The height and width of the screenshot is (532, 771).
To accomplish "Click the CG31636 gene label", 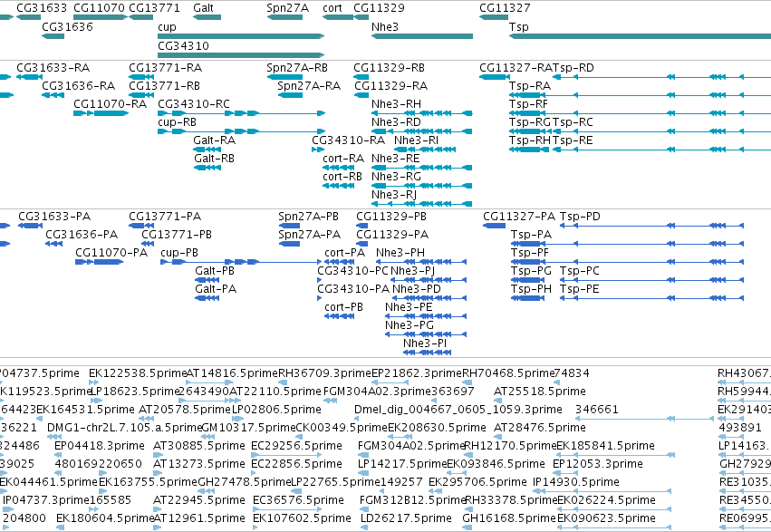I will pyautogui.click(x=67, y=26).
